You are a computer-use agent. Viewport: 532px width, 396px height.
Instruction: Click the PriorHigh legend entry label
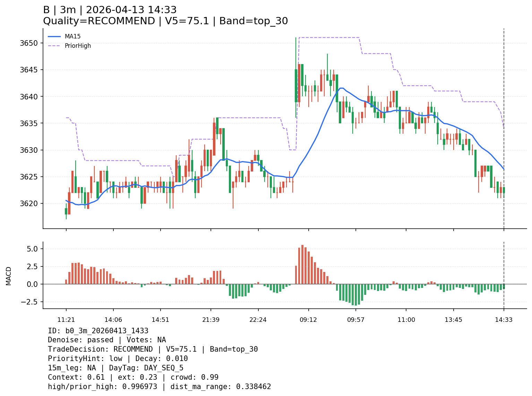click(78, 46)
